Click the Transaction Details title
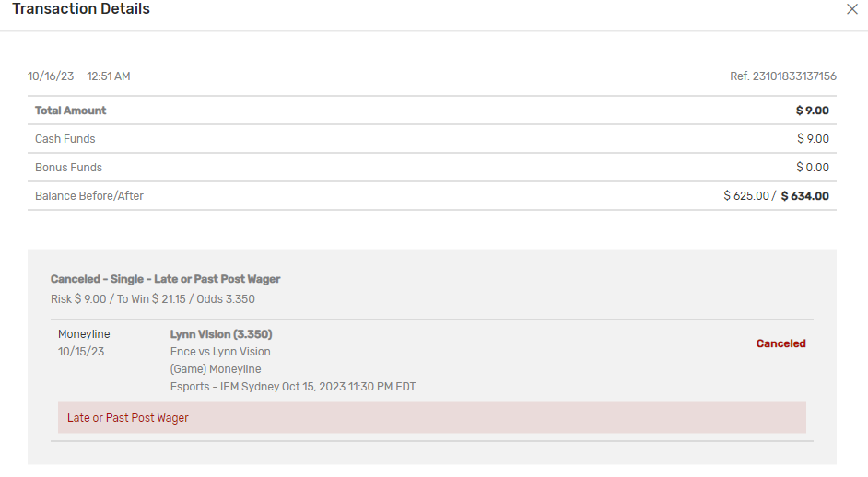868x477 pixels. coord(81,9)
